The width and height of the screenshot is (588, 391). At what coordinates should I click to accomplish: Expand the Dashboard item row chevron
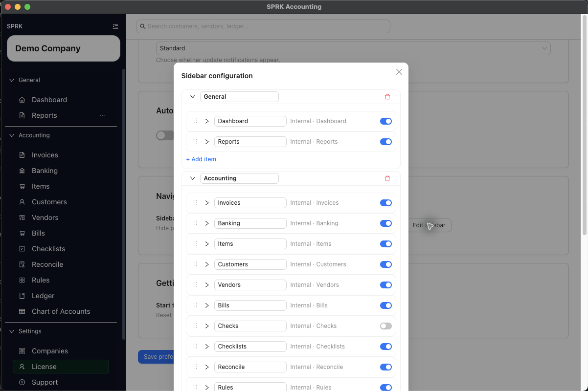pos(207,121)
